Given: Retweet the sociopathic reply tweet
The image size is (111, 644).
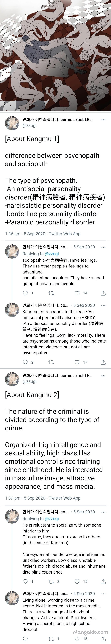Looking at the screenshot, I should click(51, 293).
